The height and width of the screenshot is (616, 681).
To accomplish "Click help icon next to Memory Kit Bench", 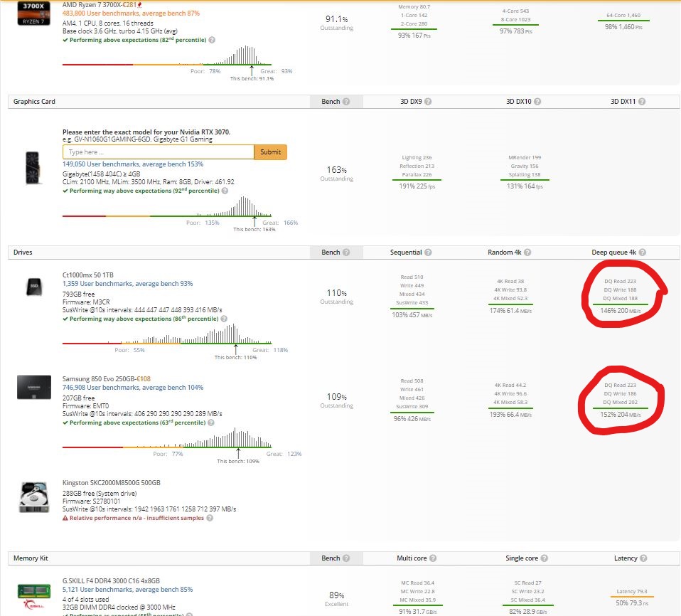I will click(346, 558).
